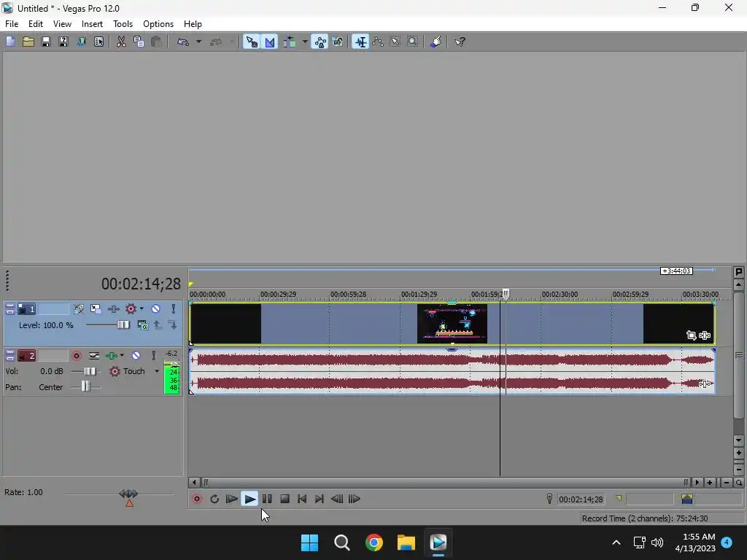Mute audio track 2

136,356
